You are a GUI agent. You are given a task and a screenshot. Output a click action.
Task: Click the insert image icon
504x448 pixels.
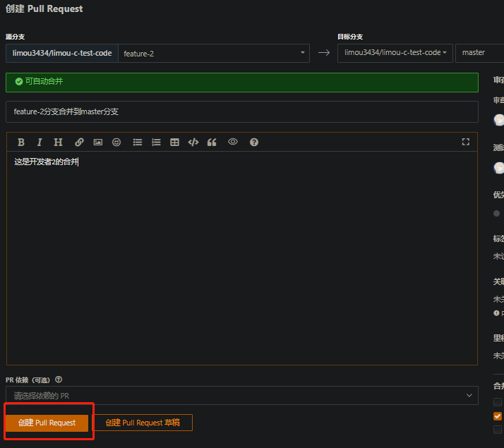[x=98, y=142]
